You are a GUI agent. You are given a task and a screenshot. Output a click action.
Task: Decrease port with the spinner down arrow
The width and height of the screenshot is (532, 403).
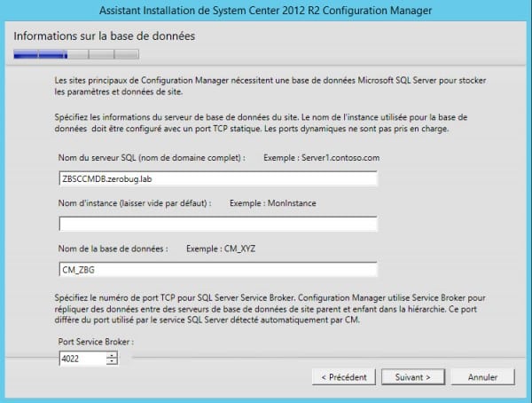[x=112, y=361]
